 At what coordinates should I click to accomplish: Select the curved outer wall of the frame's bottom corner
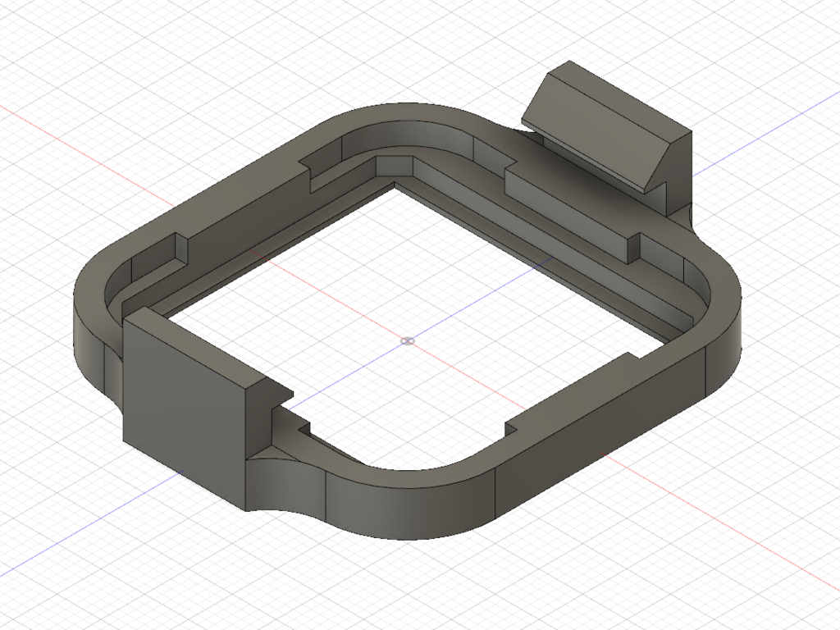click(410, 504)
